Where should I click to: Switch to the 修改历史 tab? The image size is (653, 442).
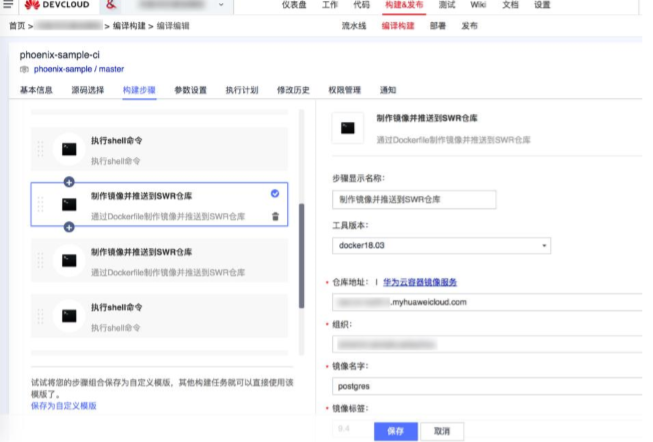[293, 90]
